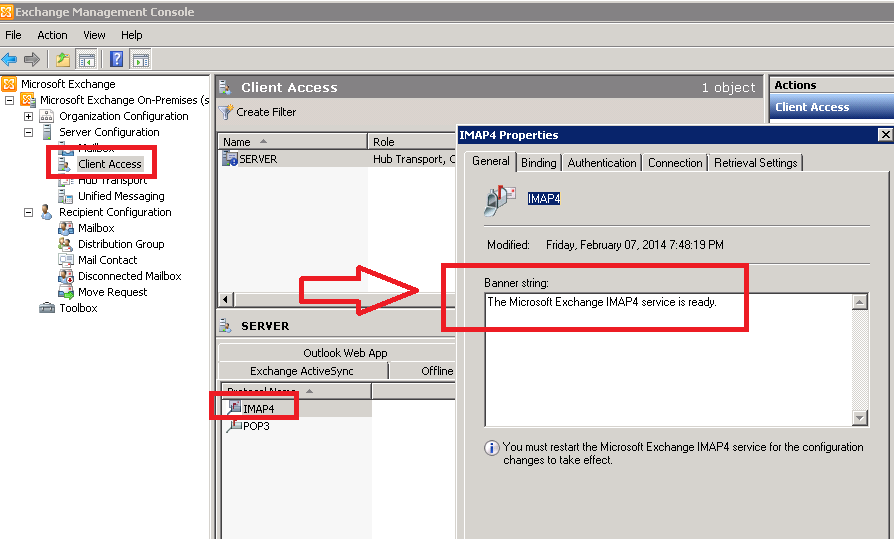Click the blue Help question mark icon
Viewport: 894px width, 539px height.
click(117, 59)
